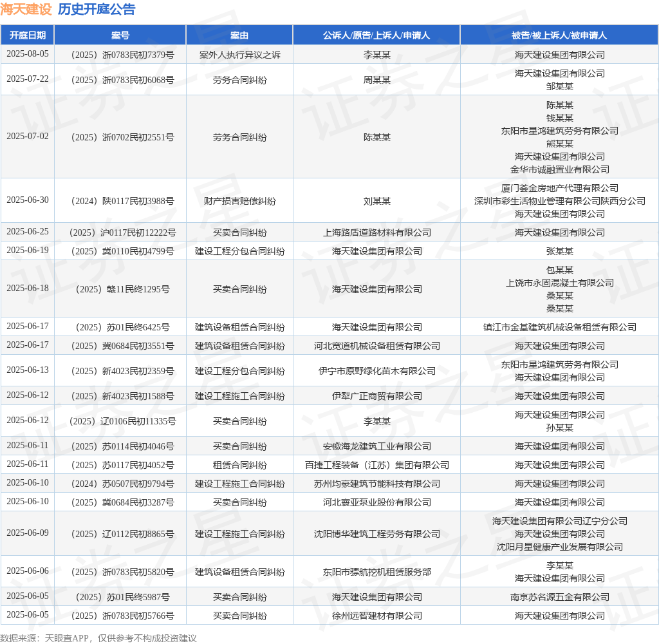Viewport: 659px width, 644px height.
Task: Click the defendant "金华市诚融置业有限公司"
Action: 559,169
